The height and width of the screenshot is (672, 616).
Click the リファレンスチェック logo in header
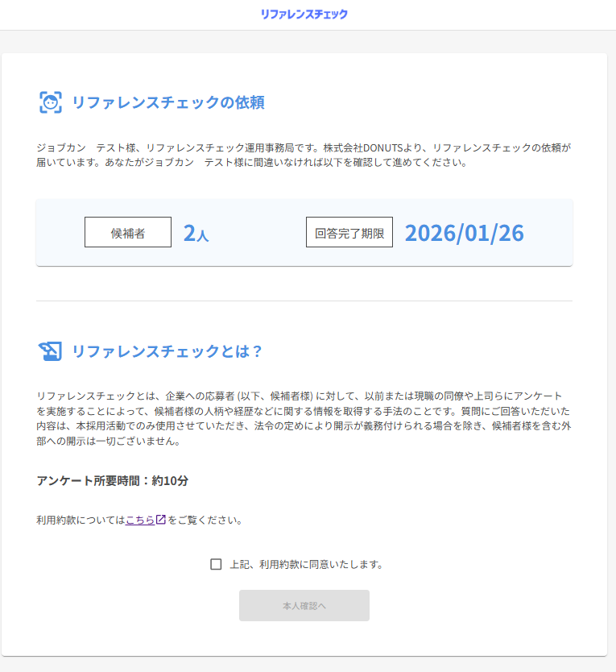coord(304,14)
